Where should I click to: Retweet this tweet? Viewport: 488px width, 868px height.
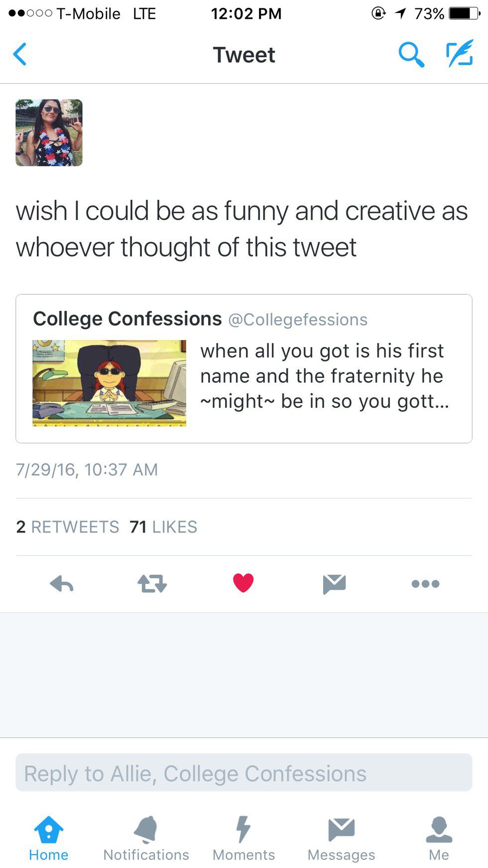(x=152, y=583)
